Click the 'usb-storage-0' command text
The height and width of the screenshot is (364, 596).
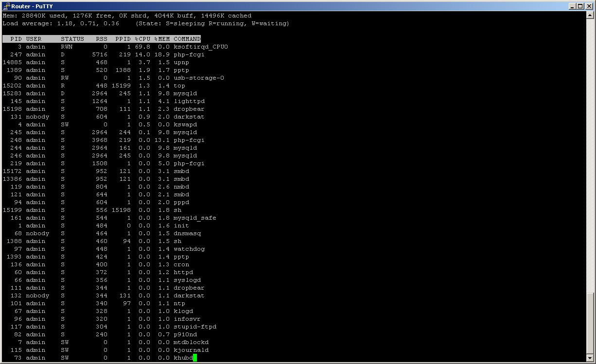tap(199, 78)
